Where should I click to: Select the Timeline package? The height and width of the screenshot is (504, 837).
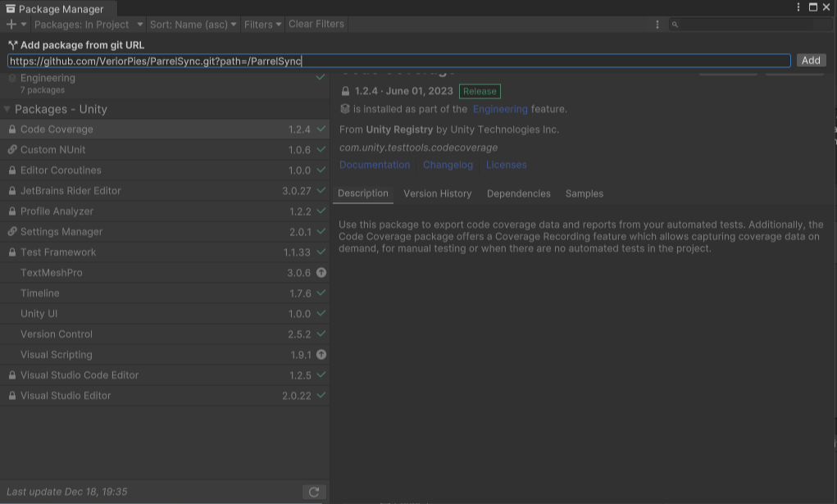(x=165, y=293)
